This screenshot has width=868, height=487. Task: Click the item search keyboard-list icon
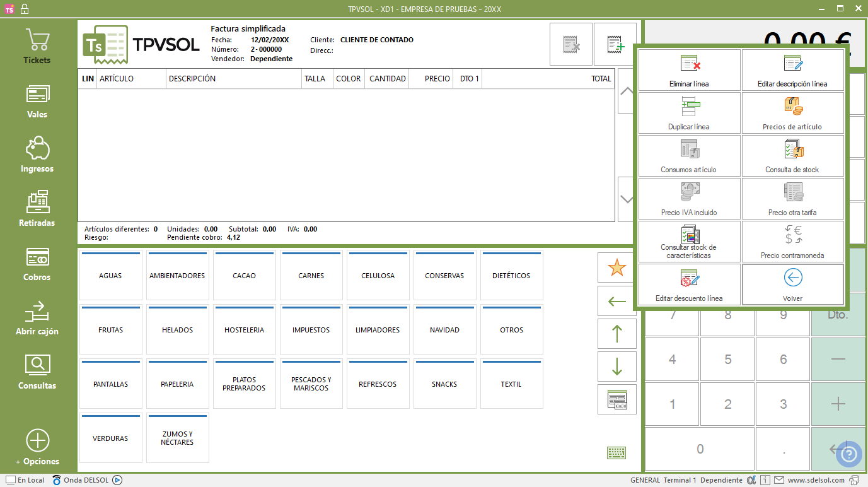[617, 399]
